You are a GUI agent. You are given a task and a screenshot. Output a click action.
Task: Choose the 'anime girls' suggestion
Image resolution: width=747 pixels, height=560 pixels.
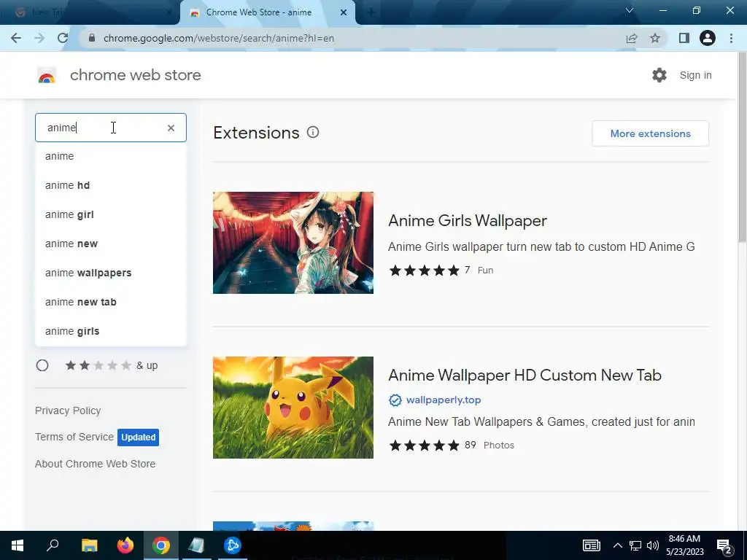pyautogui.click(x=111, y=331)
